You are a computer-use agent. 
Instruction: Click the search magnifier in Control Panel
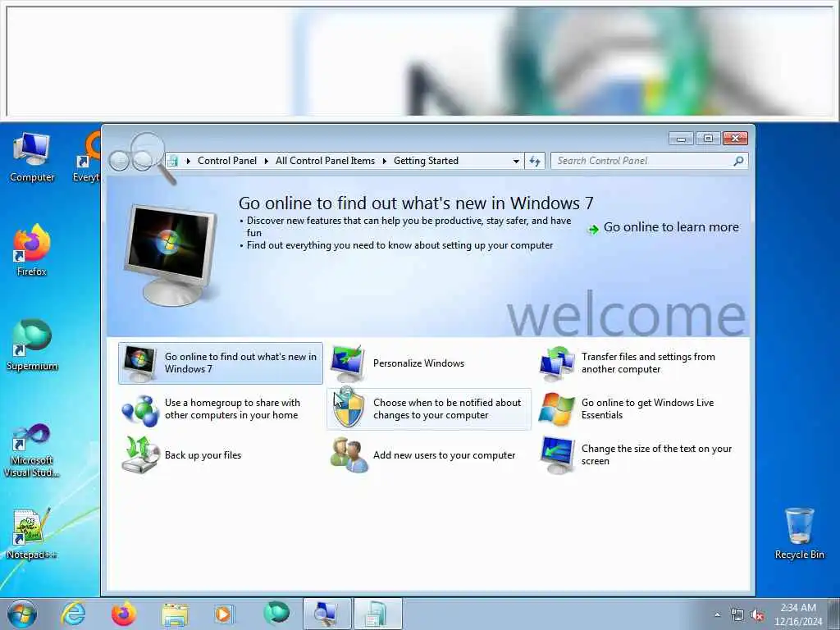coord(739,161)
